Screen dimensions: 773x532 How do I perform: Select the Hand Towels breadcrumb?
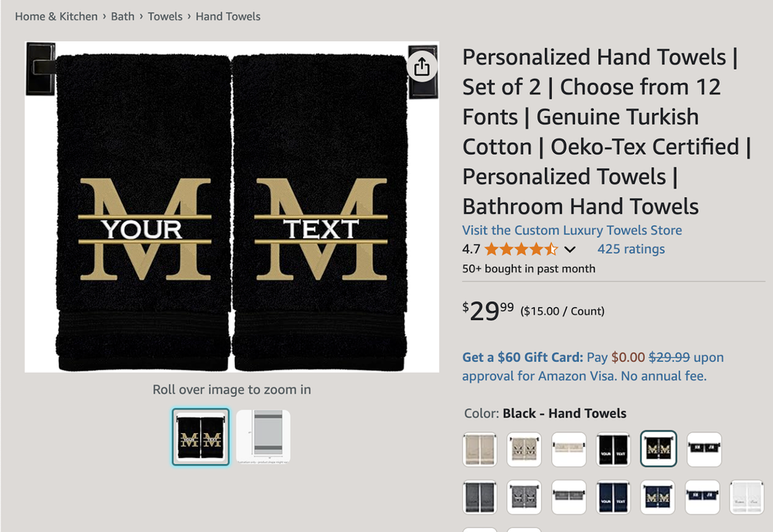point(227,16)
